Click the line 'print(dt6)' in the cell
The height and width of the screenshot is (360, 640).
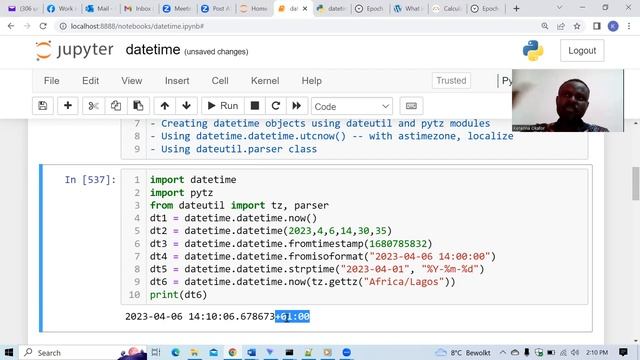click(x=178, y=295)
